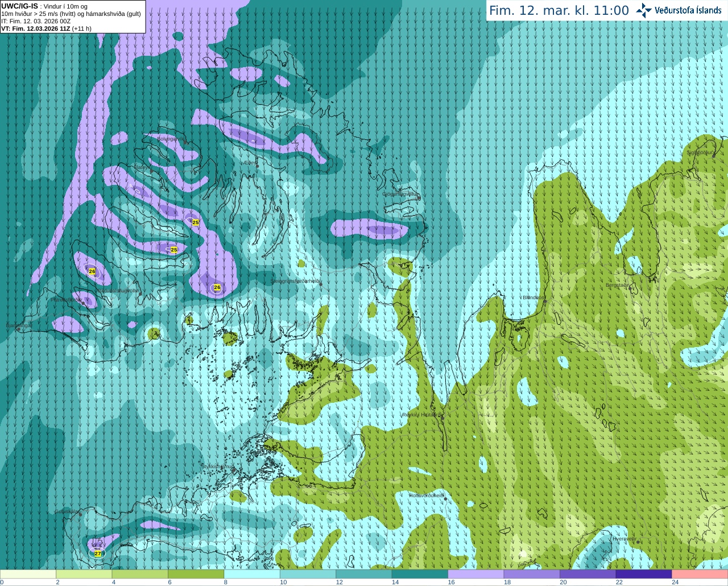The width and height of the screenshot is (728, 586).
Task: Click the 'IT: Fim. 12. 03. 2026 00Z' line
Action: click(36, 21)
